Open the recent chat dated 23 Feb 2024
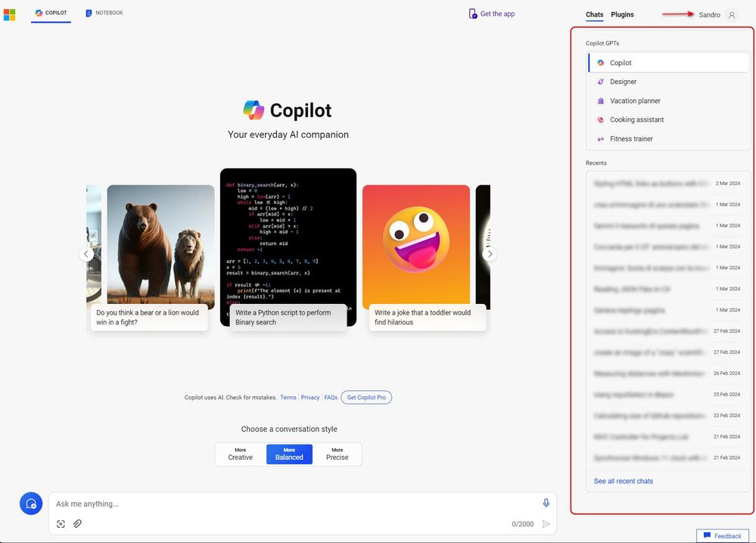 click(x=667, y=415)
